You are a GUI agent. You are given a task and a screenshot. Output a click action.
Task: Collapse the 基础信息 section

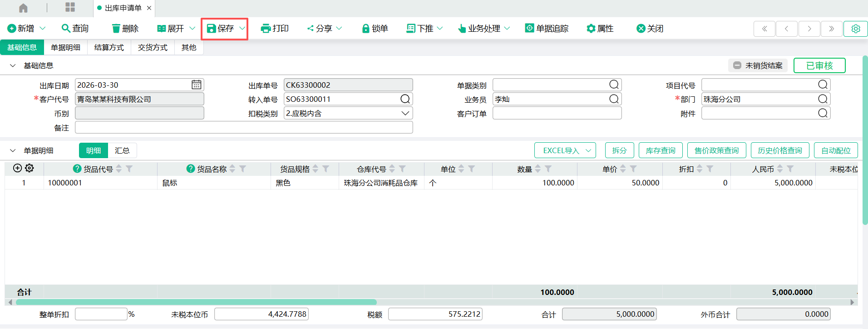pos(13,66)
